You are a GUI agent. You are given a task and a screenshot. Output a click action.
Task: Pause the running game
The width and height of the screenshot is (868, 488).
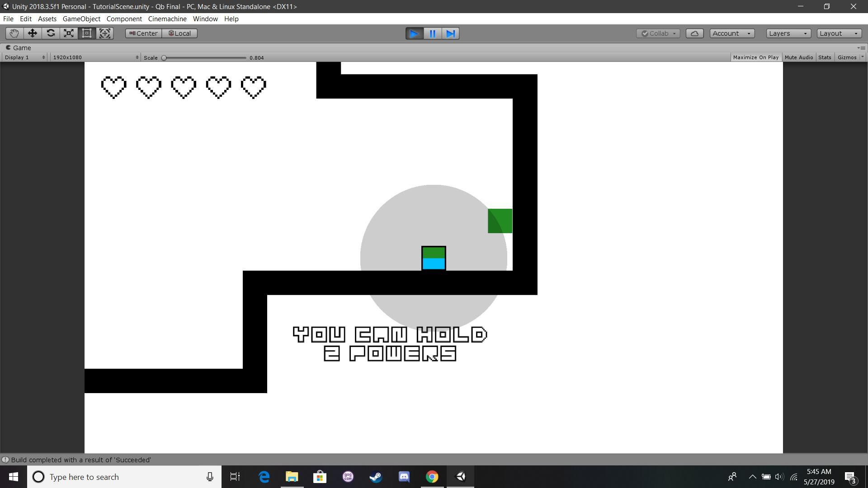pyautogui.click(x=432, y=33)
